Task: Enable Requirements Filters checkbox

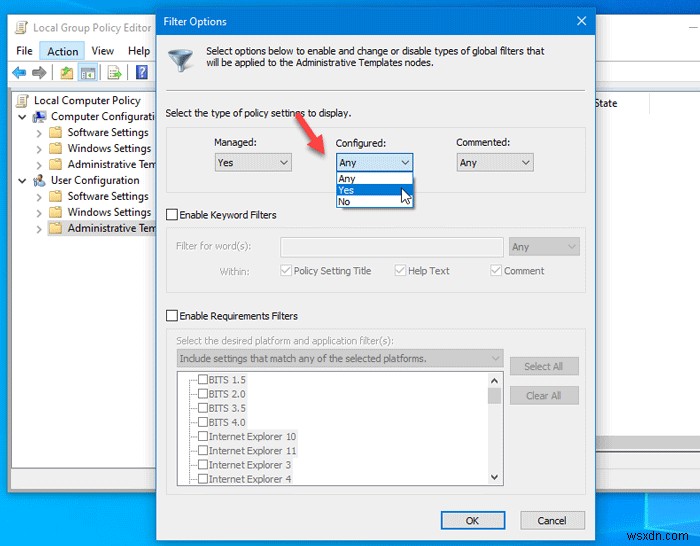Action: pos(172,316)
